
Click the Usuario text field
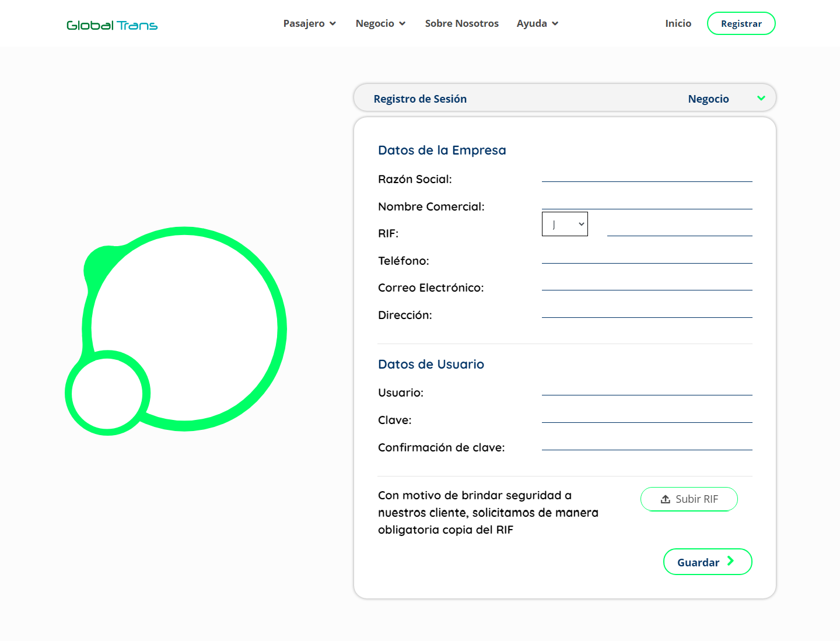point(646,388)
